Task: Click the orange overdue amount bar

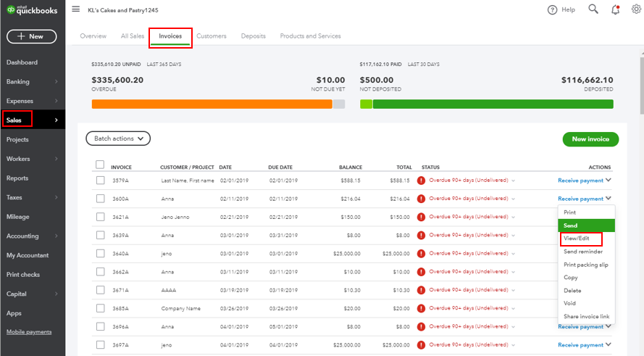Action: click(x=212, y=104)
